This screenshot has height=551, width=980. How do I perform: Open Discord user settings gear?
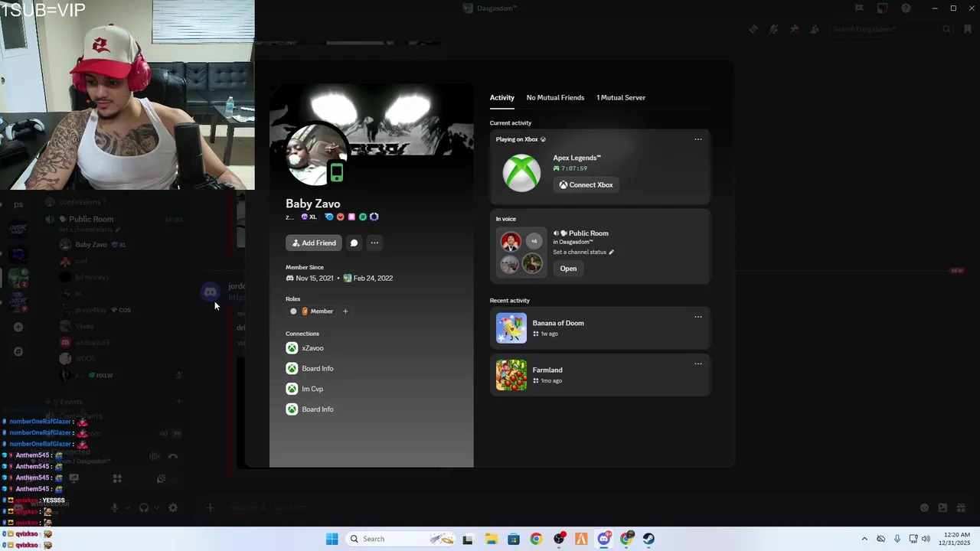(x=173, y=507)
